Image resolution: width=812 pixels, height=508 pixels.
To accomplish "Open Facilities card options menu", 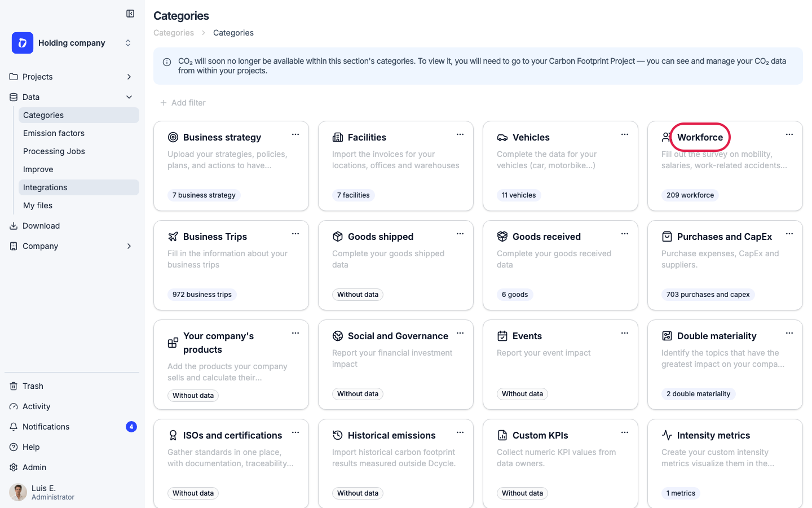I will coord(460,134).
